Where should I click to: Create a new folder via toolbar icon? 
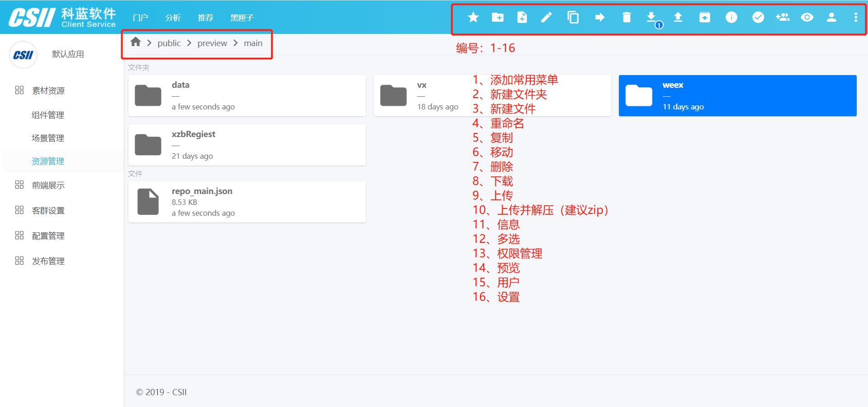pos(497,17)
